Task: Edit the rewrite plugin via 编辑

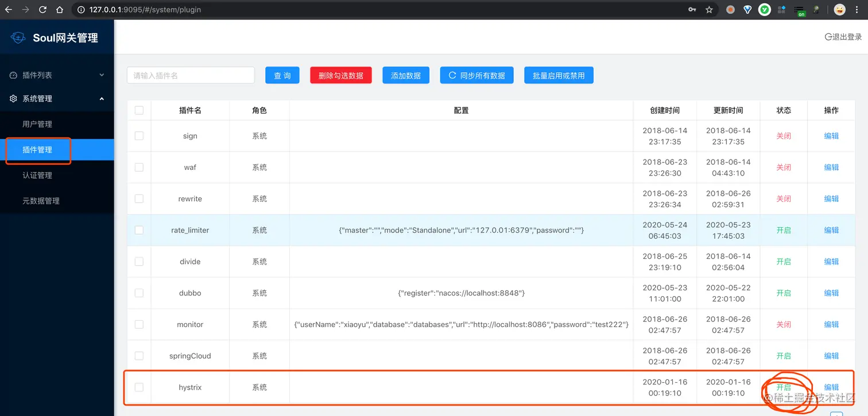Action: (x=831, y=199)
